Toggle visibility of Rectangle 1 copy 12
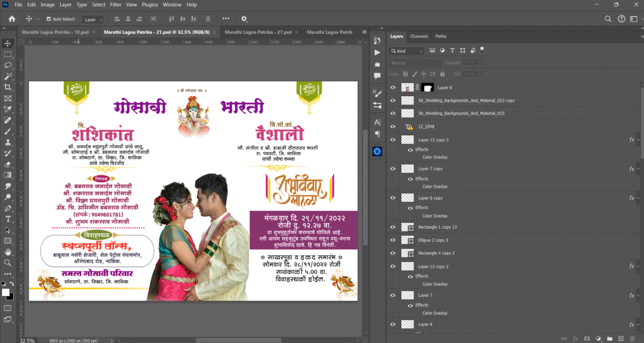The height and width of the screenshot is (343, 644). 392,227
